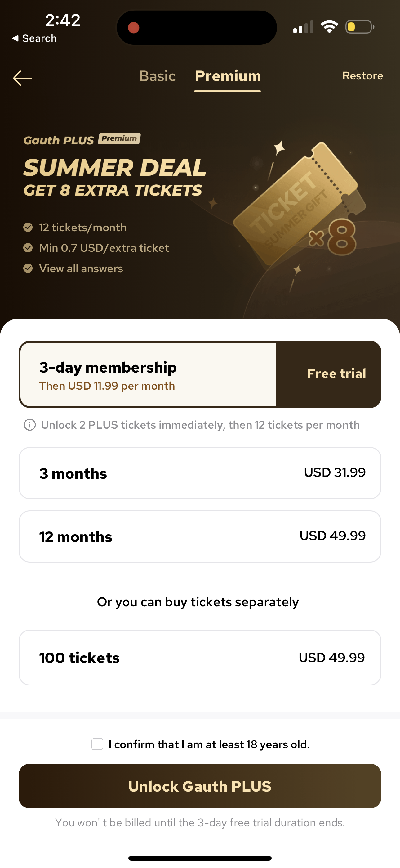The image size is (400, 868).
Task: Switch to the Basic tab
Action: click(x=157, y=76)
